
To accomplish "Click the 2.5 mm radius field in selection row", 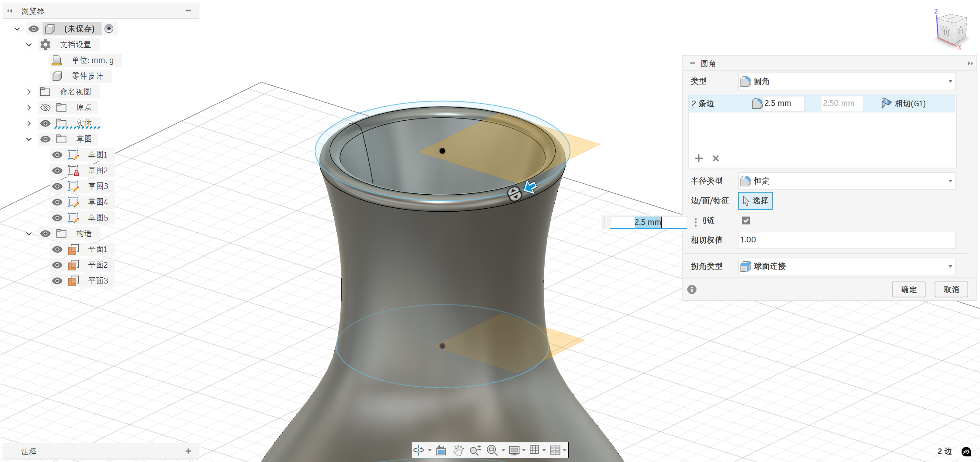I will tap(783, 104).
